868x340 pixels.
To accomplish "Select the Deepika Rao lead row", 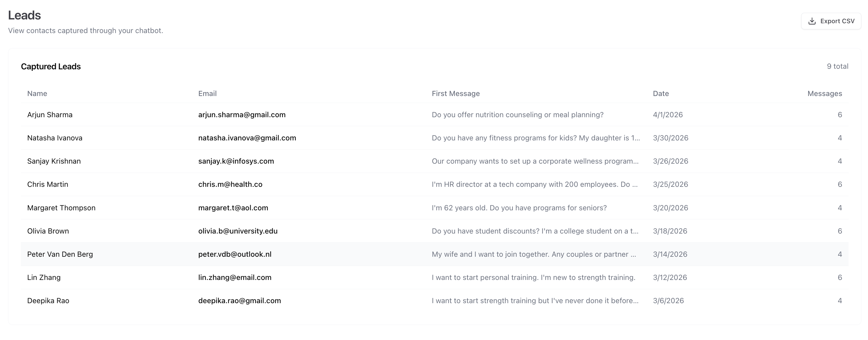I will click(435, 301).
